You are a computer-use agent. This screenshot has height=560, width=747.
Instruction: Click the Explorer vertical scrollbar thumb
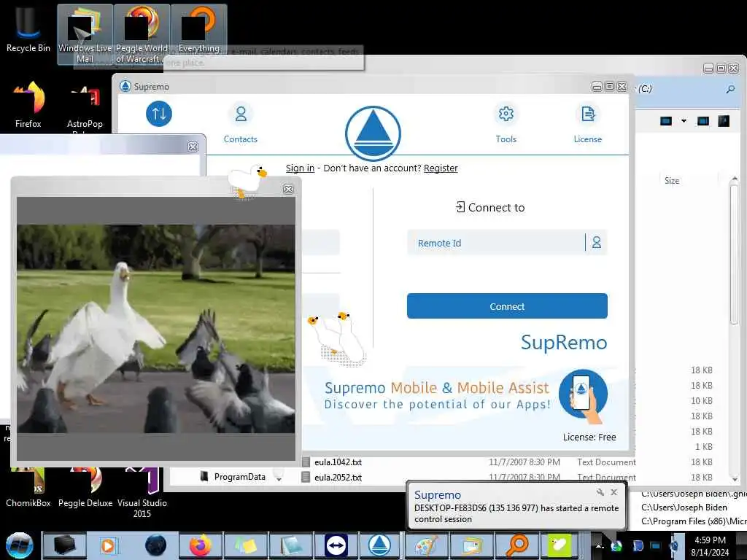735,254
